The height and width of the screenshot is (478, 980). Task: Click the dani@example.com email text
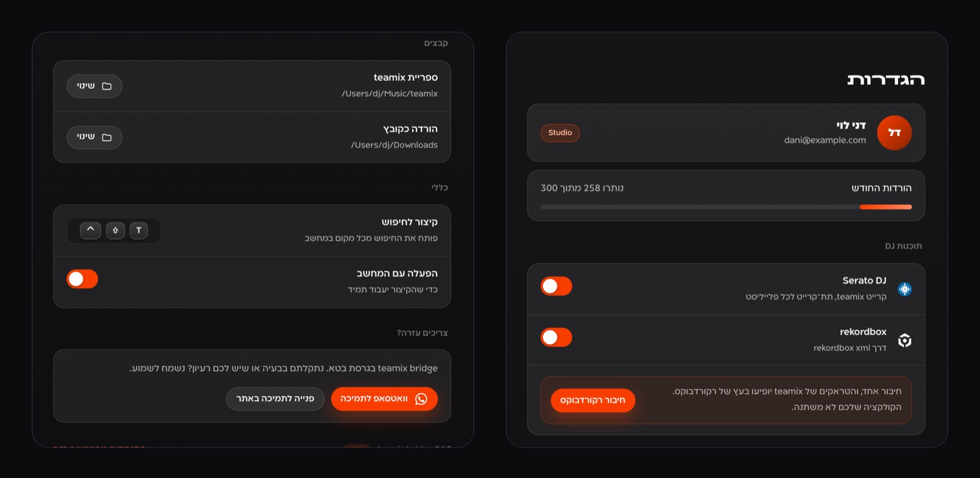(825, 140)
